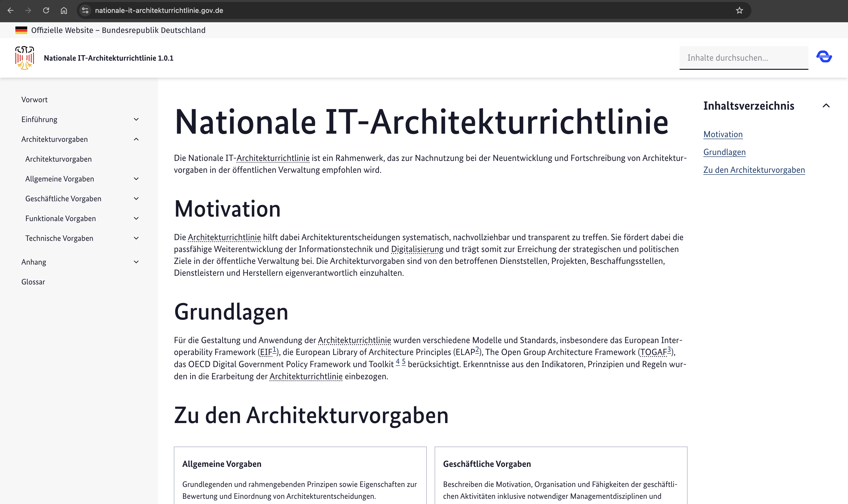848x504 pixels.
Task: Collapse the Architekturvorgaben section
Action: coord(136,139)
